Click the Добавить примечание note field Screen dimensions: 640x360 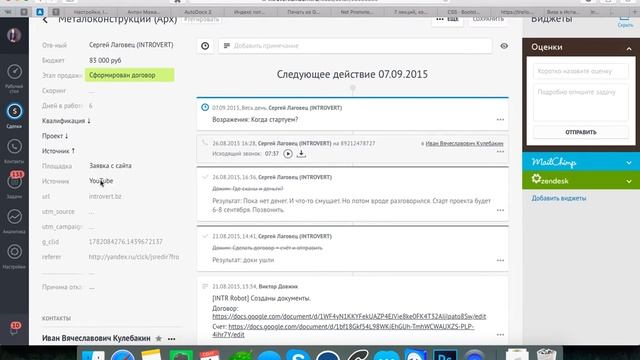(x=355, y=46)
